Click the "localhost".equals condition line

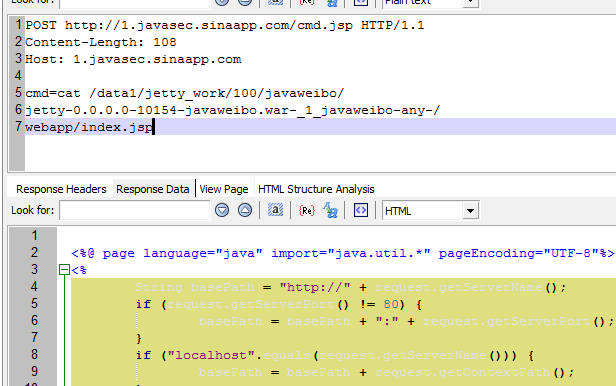(335, 355)
